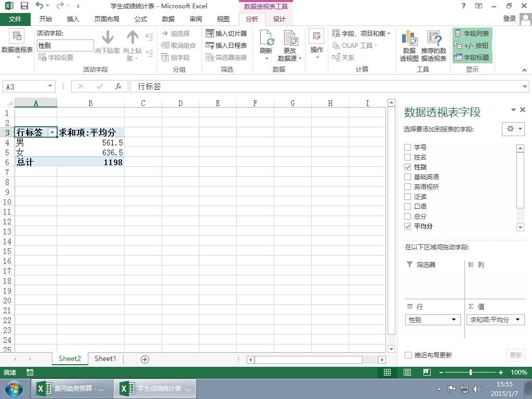532x399 pixels.
Task: Open the 数据透视表 options button
Action: (17, 45)
